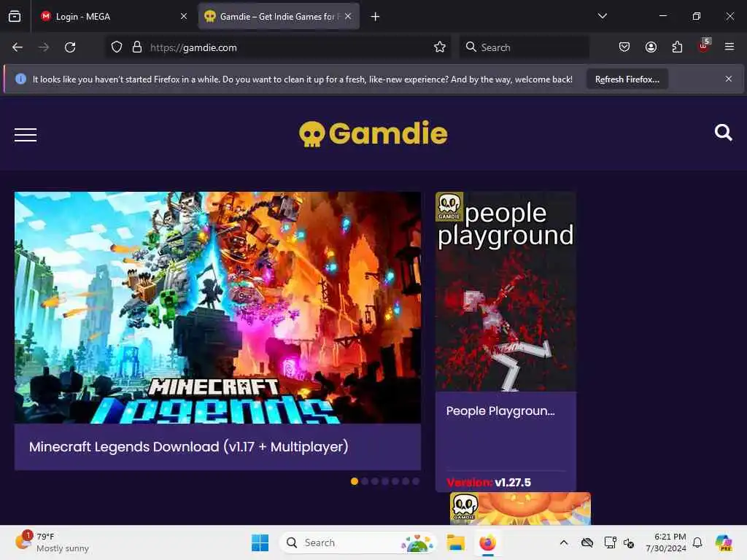Open the orange sun game thumbnail
Image resolution: width=747 pixels, height=560 pixels.
[520, 508]
